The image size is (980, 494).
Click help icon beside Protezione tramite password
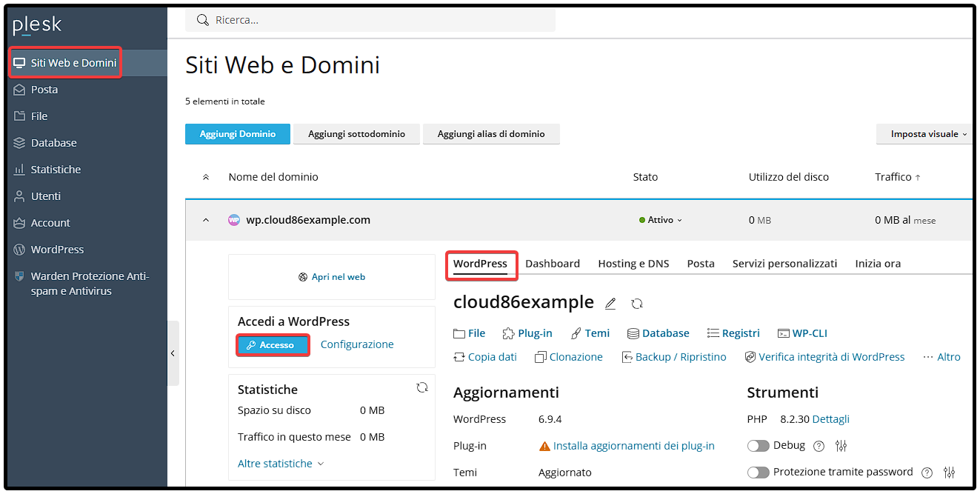click(x=927, y=473)
